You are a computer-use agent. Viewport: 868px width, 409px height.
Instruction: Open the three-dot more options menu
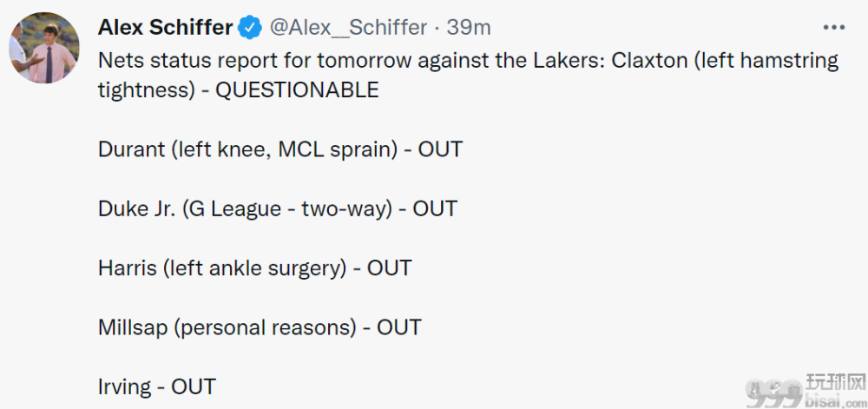tap(833, 28)
